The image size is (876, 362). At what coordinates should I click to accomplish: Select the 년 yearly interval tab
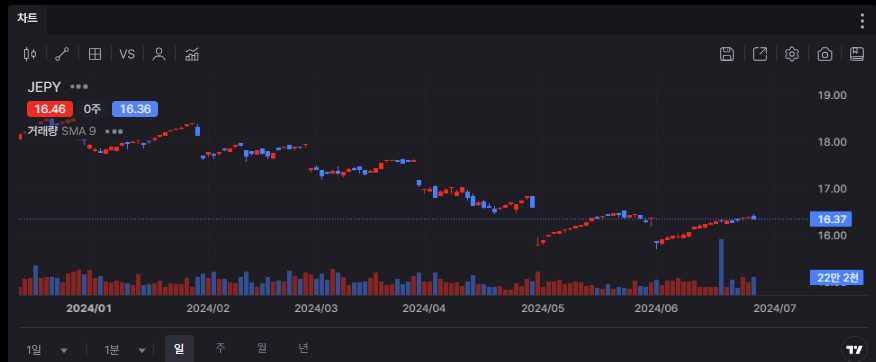(x=303, y=348)
